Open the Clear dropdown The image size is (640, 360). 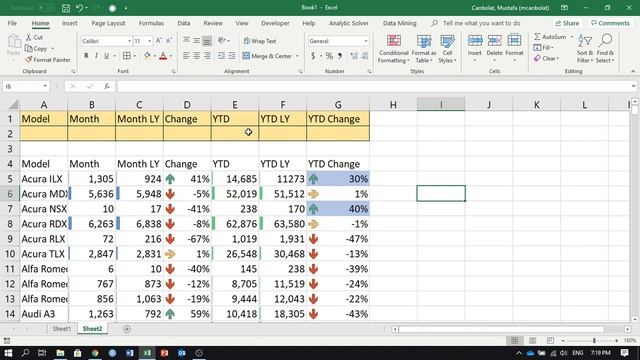coord(546,58)
